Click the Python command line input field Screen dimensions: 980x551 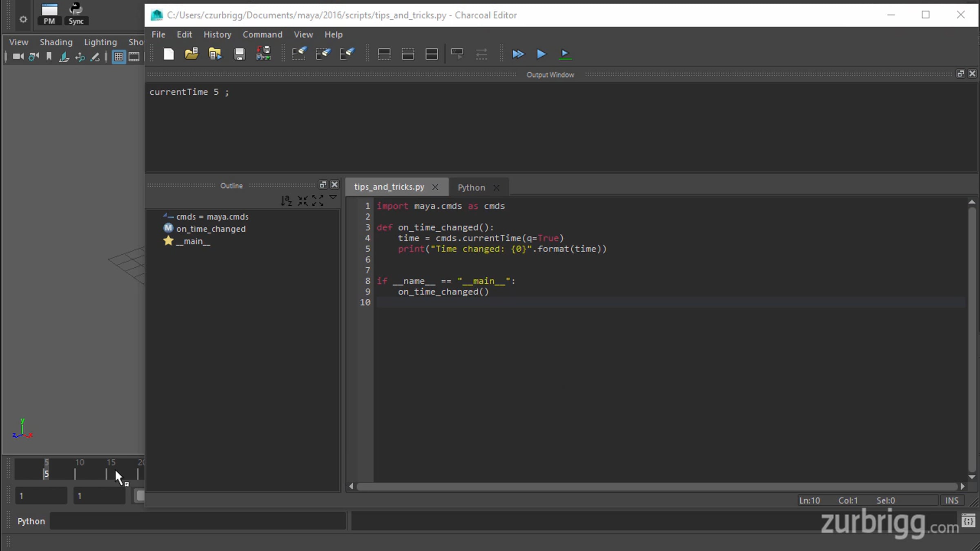pyautogui.click(x=198, y=521)
